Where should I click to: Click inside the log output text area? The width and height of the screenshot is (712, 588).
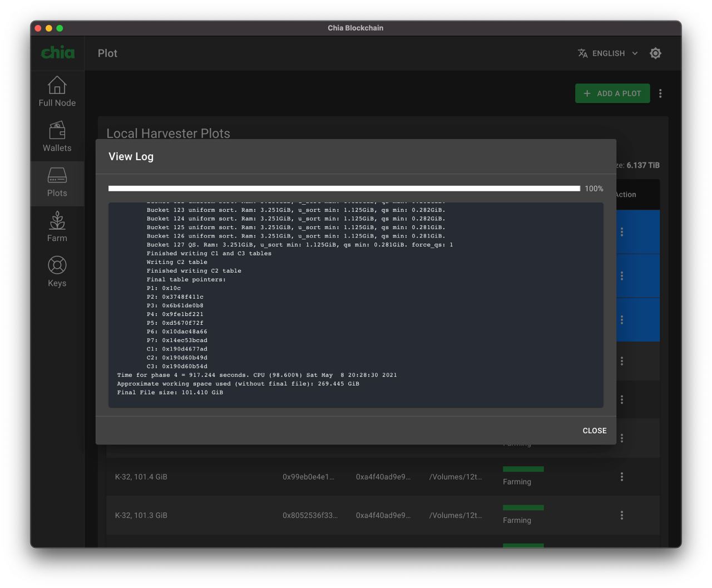tap(356, 305)
